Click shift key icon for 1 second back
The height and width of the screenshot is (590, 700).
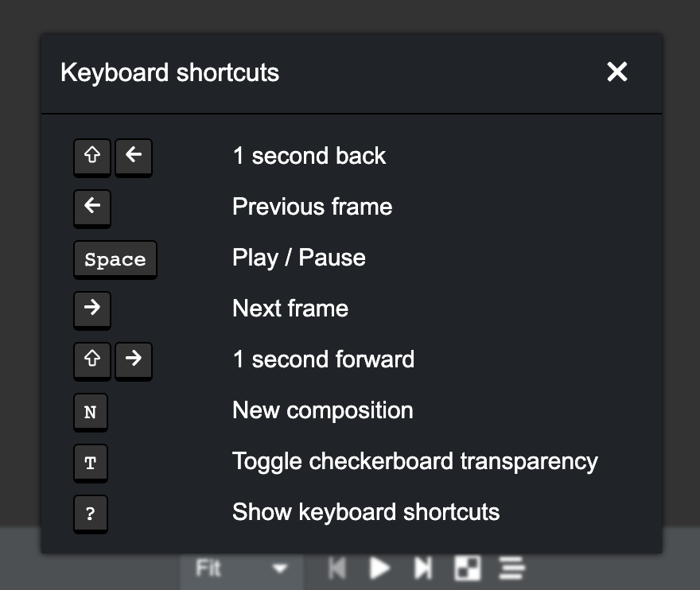point(92,157)
